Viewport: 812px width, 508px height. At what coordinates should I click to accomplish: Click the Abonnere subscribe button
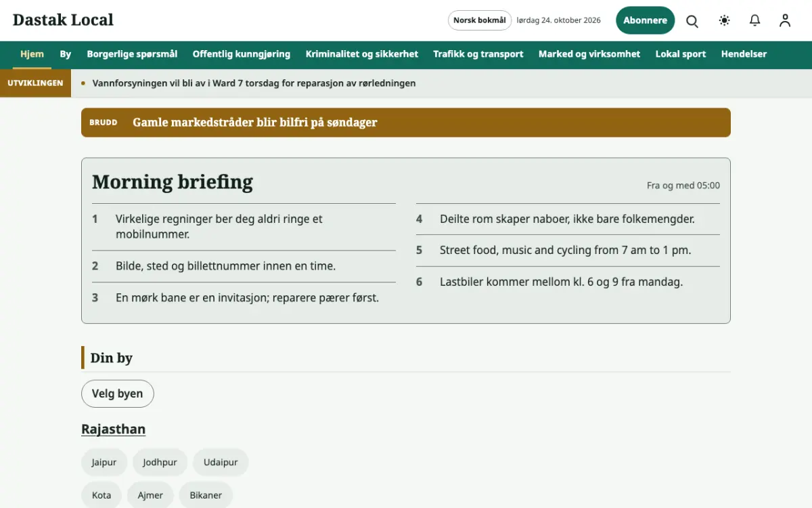click(645, 20)
